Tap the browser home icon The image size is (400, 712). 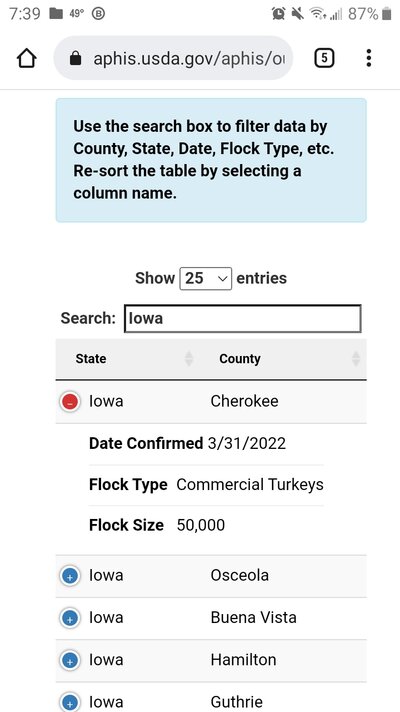coord(26,58)
